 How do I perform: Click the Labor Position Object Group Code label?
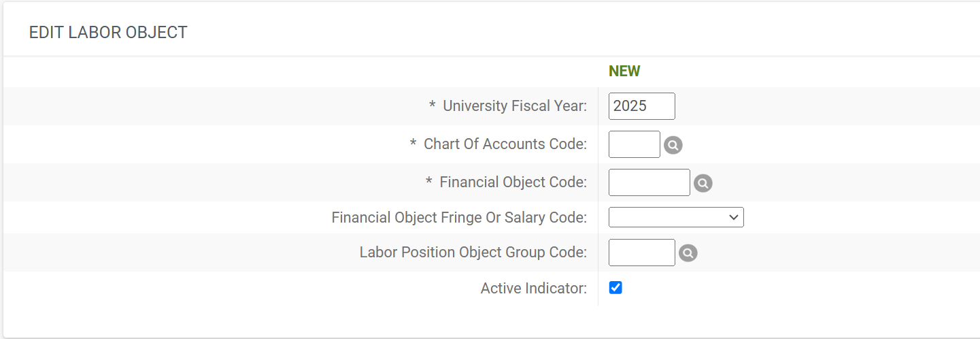click(x=473, y=253)
